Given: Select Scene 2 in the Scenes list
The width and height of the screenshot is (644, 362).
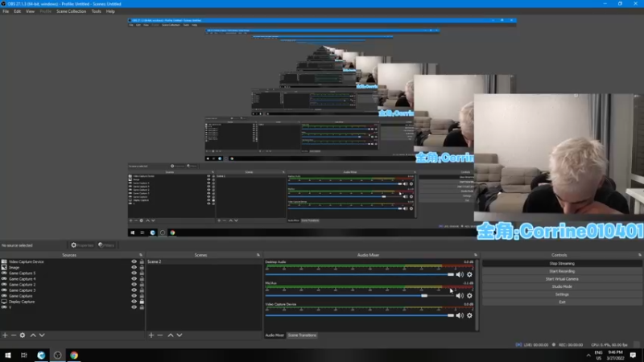Looking at the screenshot, I should [204, 261].
